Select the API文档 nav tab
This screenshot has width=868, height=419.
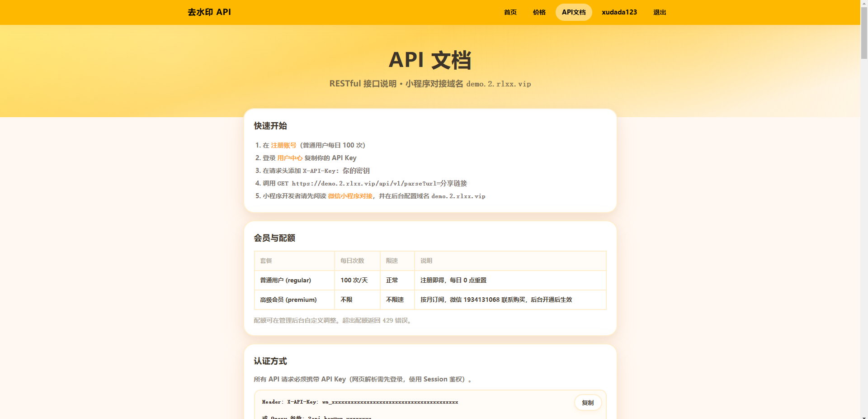click(x=574, y=12)
